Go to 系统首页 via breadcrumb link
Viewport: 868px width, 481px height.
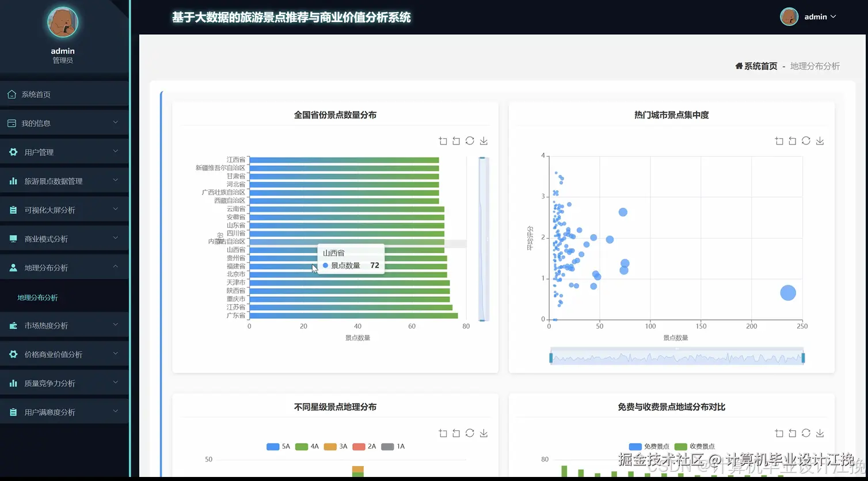[761, 66]
